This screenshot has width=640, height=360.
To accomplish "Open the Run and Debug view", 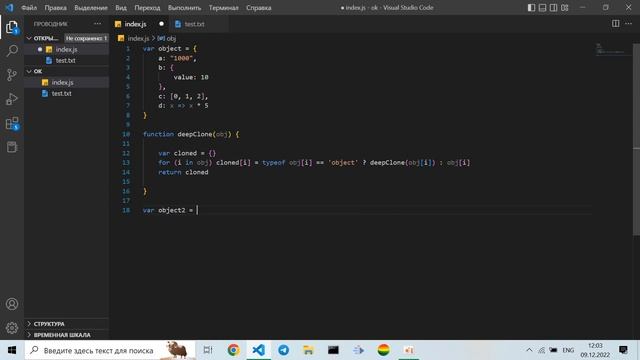I will 12,99.
